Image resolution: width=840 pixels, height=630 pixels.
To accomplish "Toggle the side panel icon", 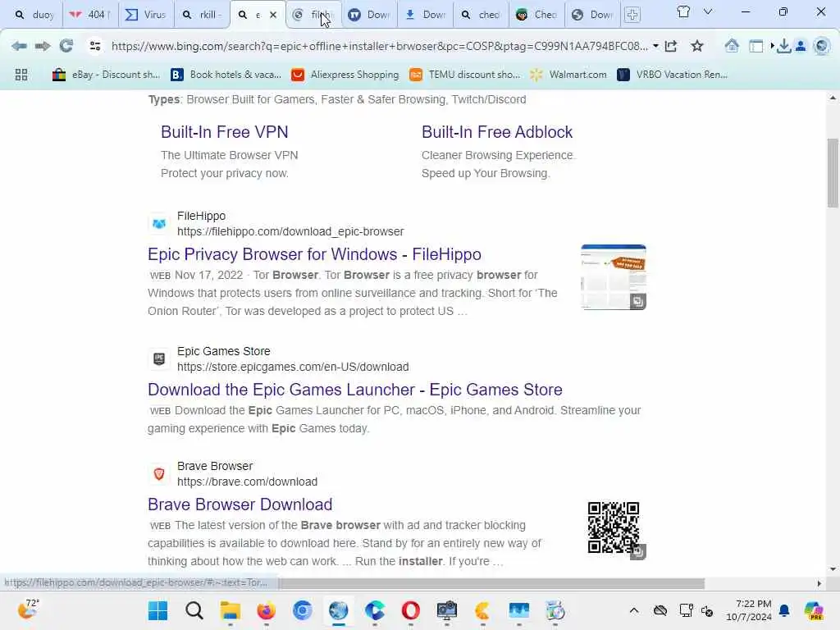I will (756, 46).
